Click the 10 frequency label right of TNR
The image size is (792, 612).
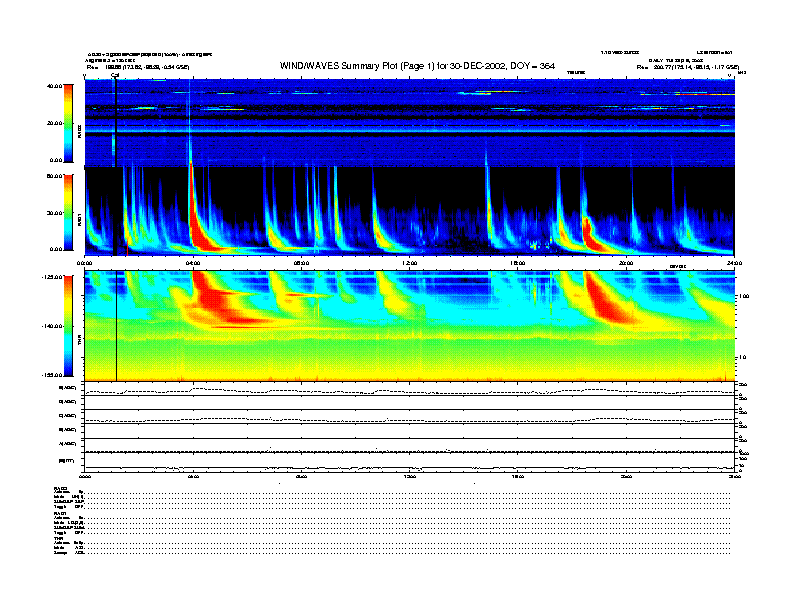pyautogui.click(x=745, y=358)
